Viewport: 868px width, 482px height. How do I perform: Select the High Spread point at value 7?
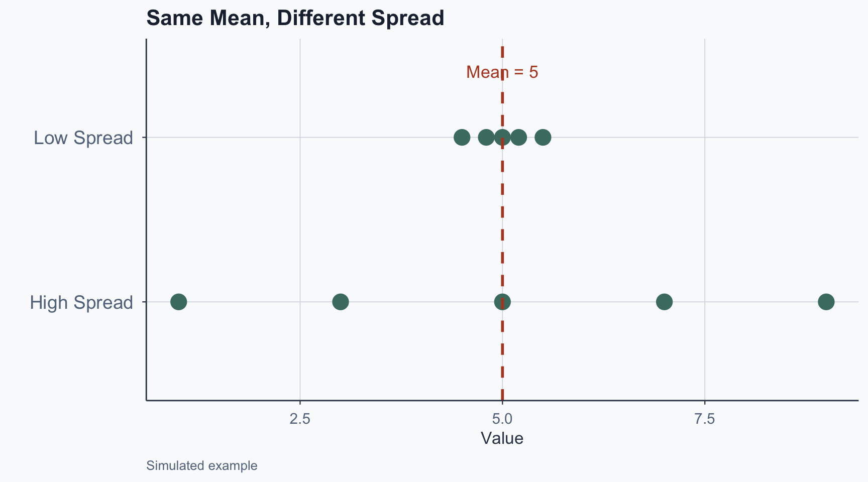[x=664, y=302]
